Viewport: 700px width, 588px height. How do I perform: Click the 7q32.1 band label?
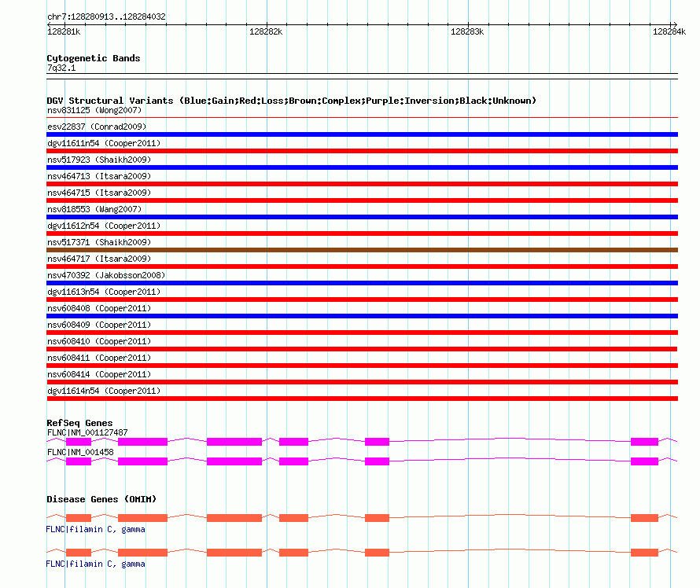point(61,68)
